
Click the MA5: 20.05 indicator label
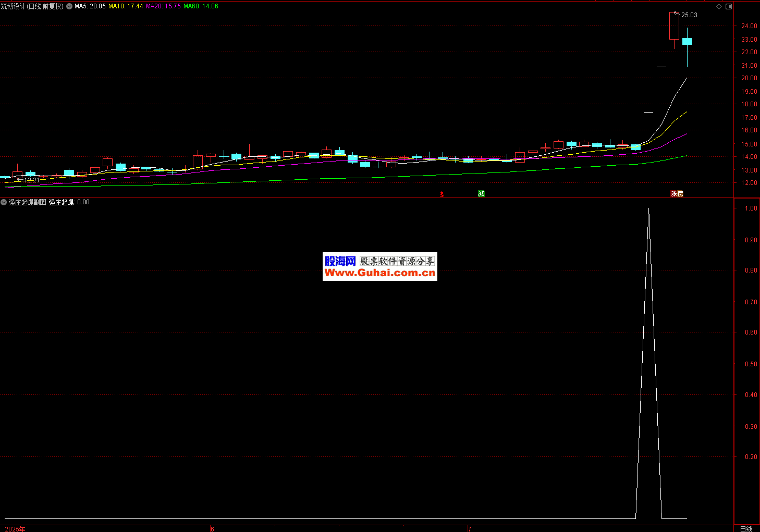click(x=90, y=6)
